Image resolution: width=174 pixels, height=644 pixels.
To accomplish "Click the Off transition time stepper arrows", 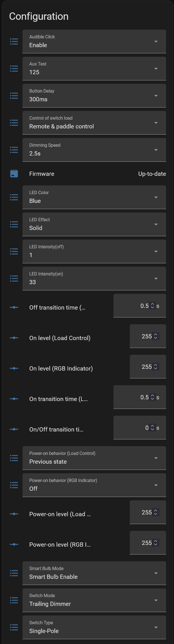I will (x=152, y=306).
